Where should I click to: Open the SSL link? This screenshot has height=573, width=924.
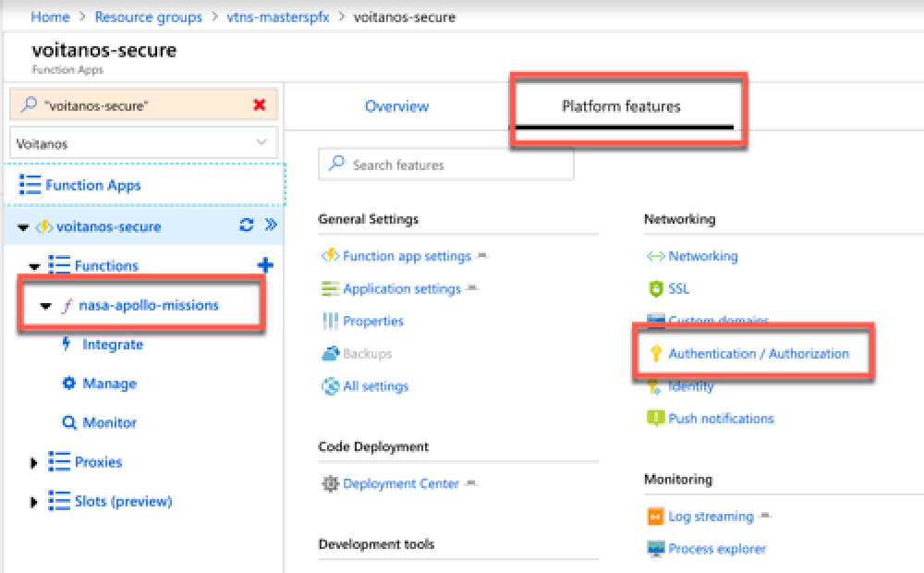(678, 288)
